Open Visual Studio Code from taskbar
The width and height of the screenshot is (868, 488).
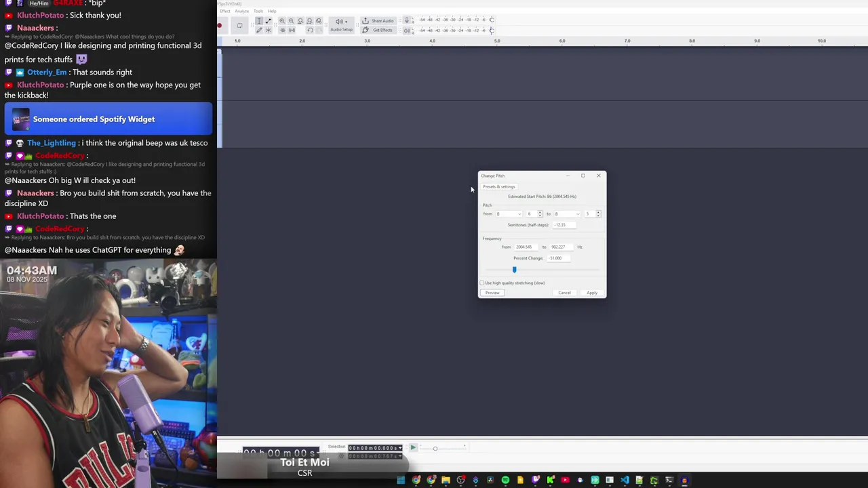(x=625, y=480)
